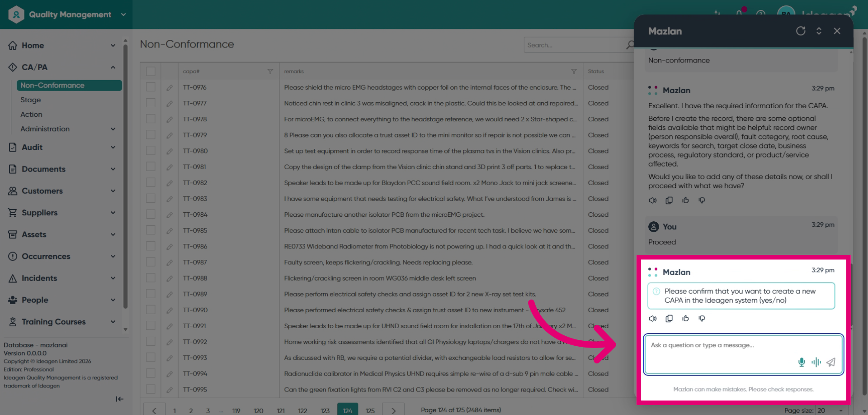Collapse the CA/PA menu section
This screenshot has height=415, width=868.
click(x=113, y=67)
